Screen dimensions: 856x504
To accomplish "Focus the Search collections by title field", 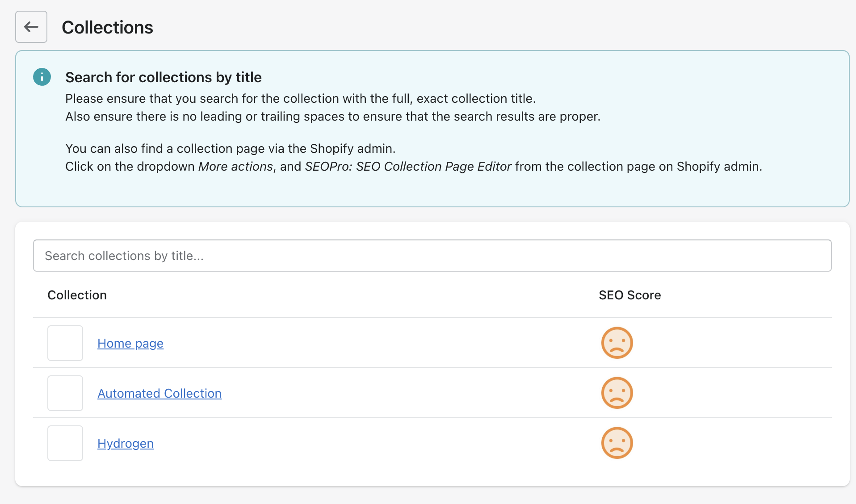I will 432,256.
